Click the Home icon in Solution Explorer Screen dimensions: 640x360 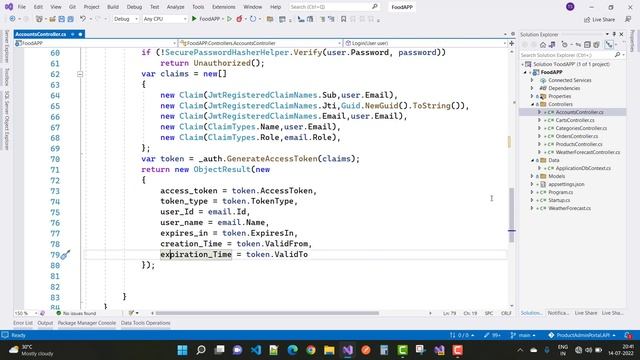(543, 44)
